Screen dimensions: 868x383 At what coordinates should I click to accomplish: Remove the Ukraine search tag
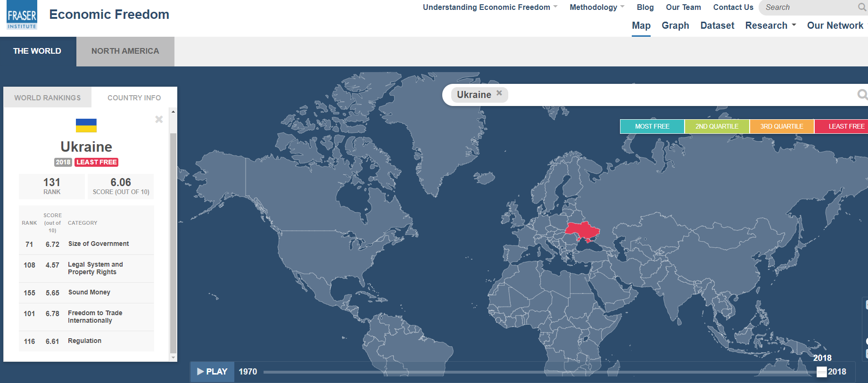coord(499,93)
